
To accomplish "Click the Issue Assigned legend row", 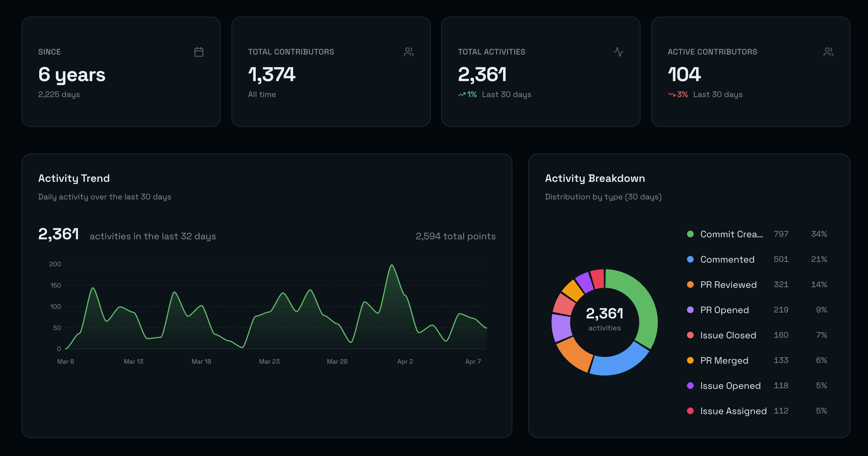I will [733, 411].
